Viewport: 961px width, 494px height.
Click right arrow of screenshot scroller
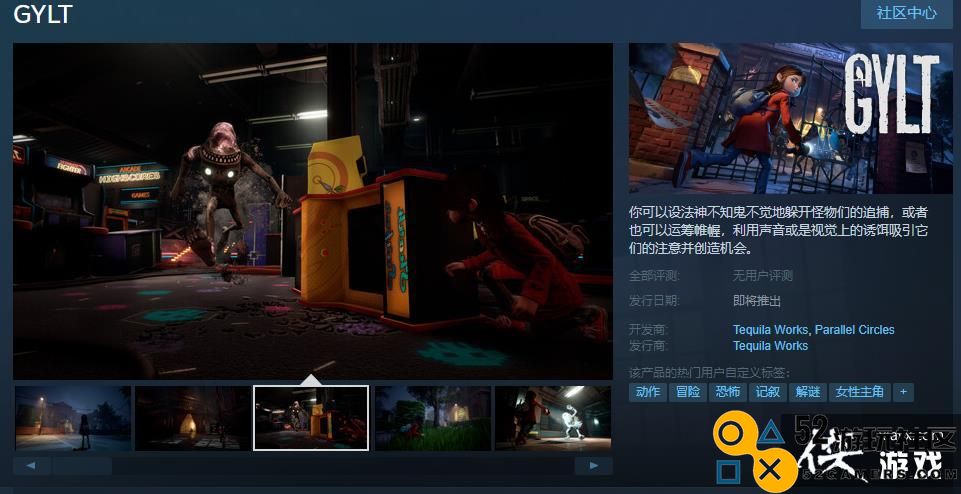[593, 466]
